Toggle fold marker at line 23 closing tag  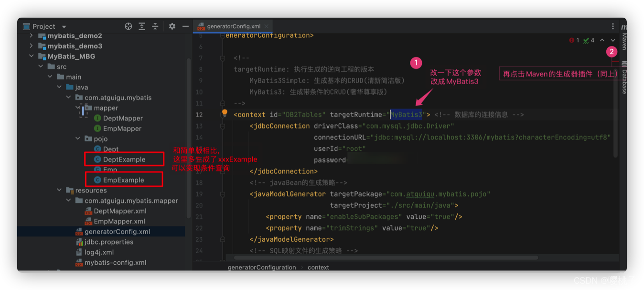(223, 239)
